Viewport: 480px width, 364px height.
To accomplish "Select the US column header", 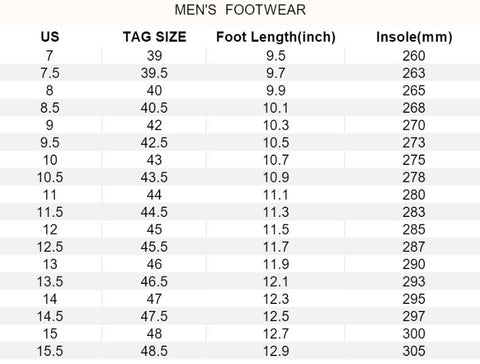I will [50, 37].
